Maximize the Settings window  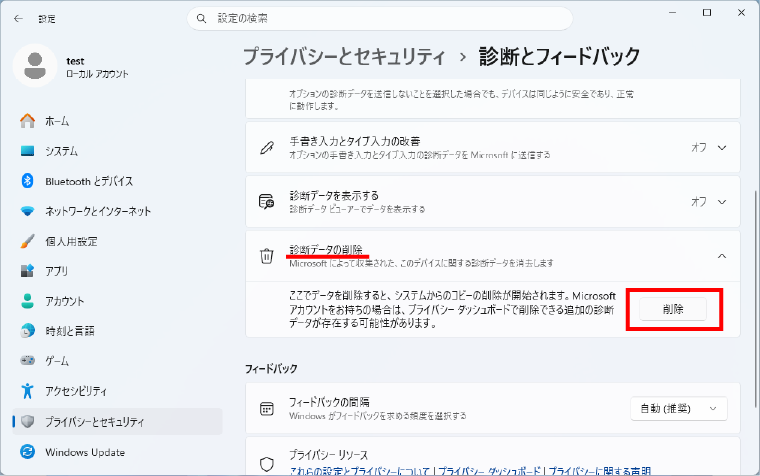707,13
